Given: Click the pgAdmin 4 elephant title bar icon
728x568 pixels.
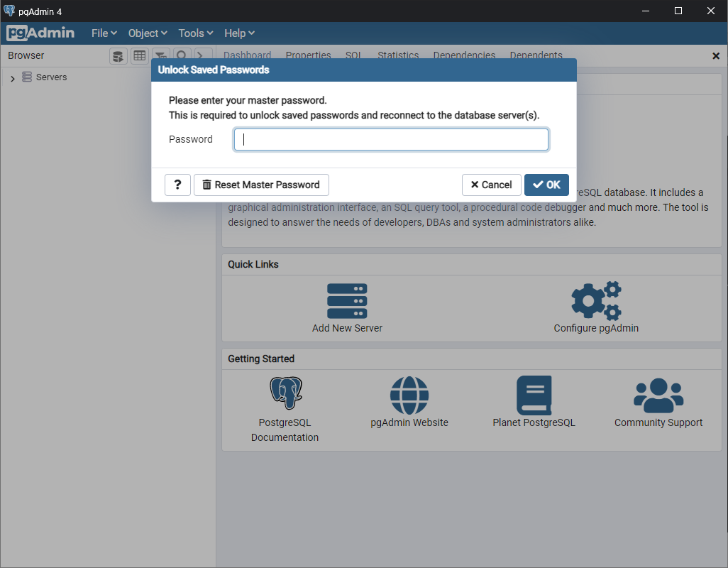Looking at the screenshot, I should click(9, 11).
